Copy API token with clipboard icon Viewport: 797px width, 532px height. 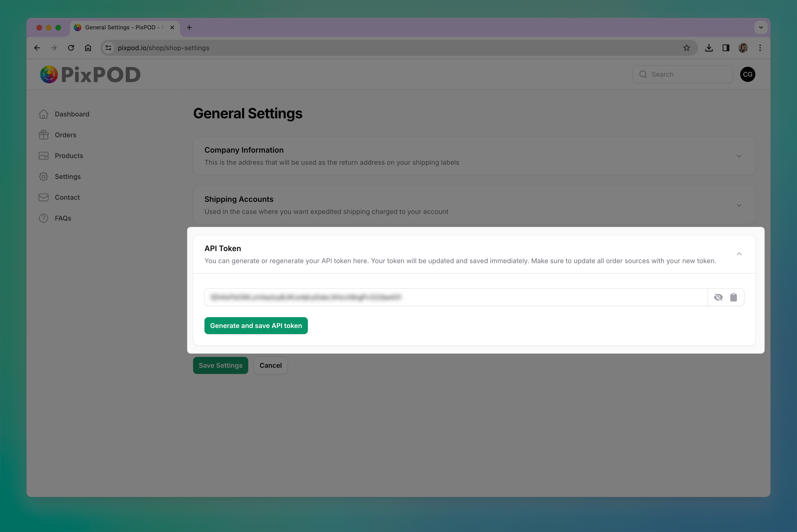click(x=734, y=297)
